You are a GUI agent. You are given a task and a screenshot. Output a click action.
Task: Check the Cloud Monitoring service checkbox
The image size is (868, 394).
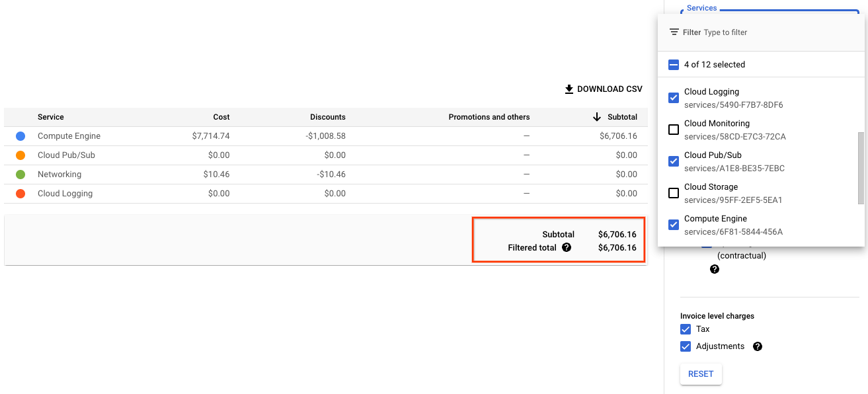[x=674, y=130]
